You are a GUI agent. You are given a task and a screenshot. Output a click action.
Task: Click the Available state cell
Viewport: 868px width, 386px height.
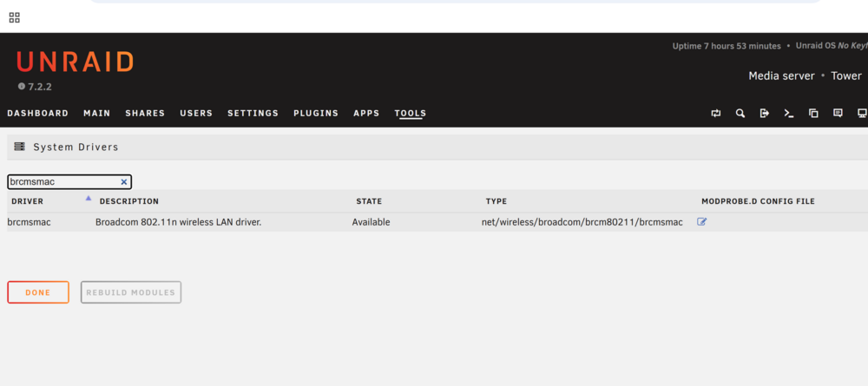coord(371,222)
